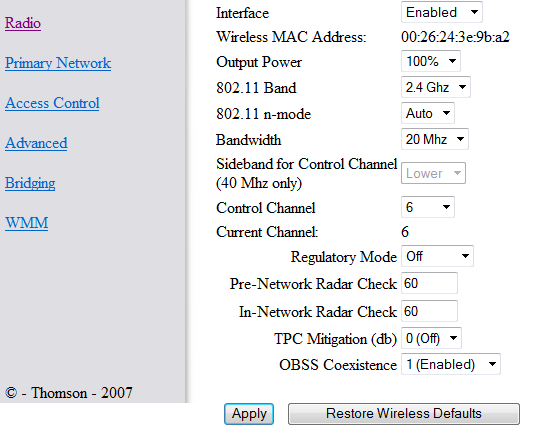Screen dimensions: 548x437
Task: Expand the Regulatory Mode dropdown
Action: point(437,256)
